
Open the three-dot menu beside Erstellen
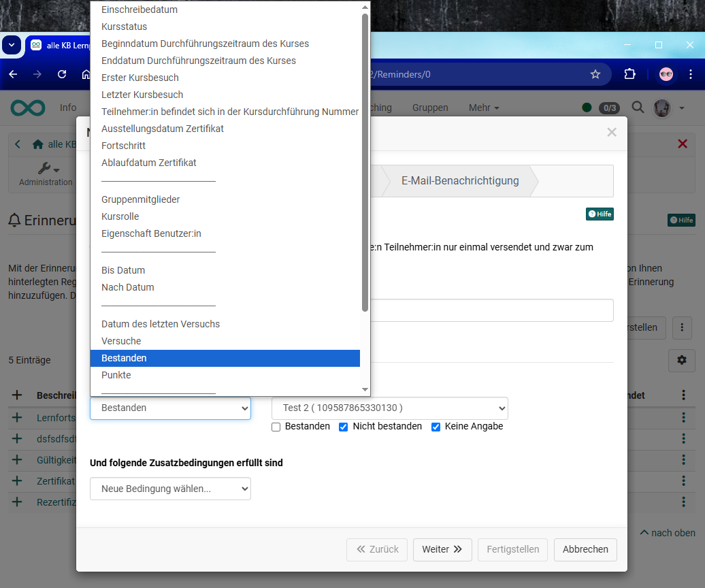click(x=682, y=328)
